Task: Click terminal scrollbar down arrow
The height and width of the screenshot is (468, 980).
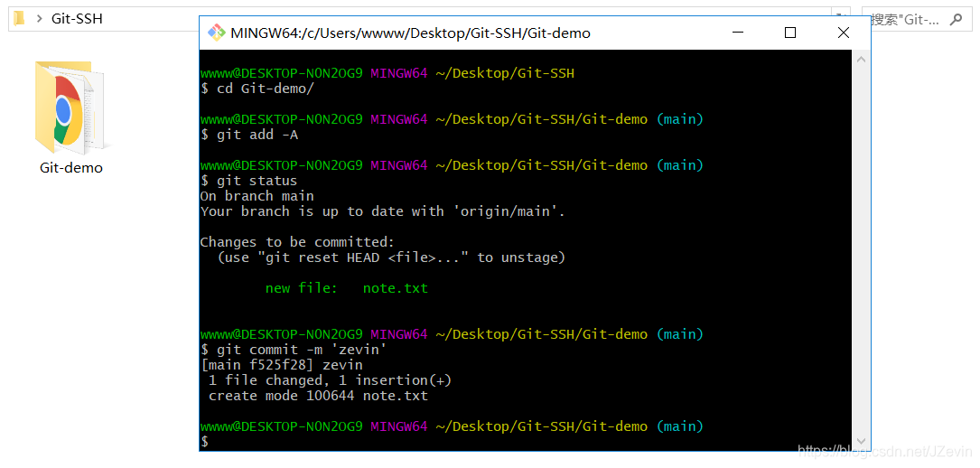Action: 861,441
